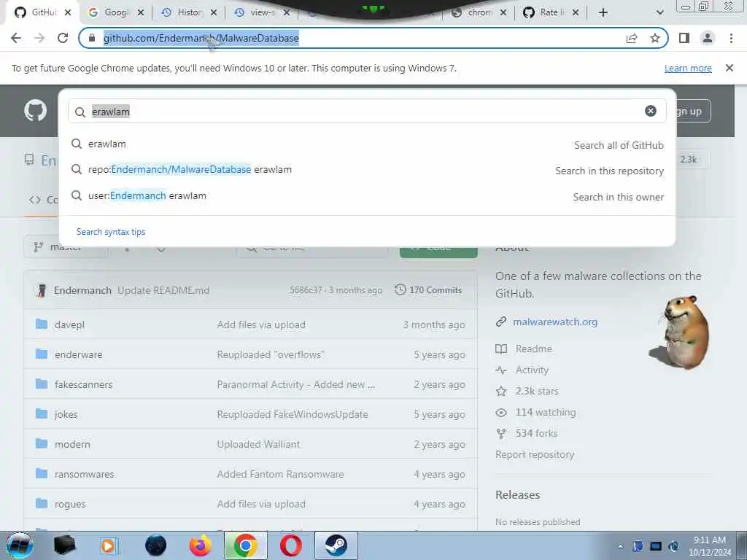This screenshot has height=560, width=747.
Task: Open malwarewatch.org link
Action: click(x=555, y=322)
